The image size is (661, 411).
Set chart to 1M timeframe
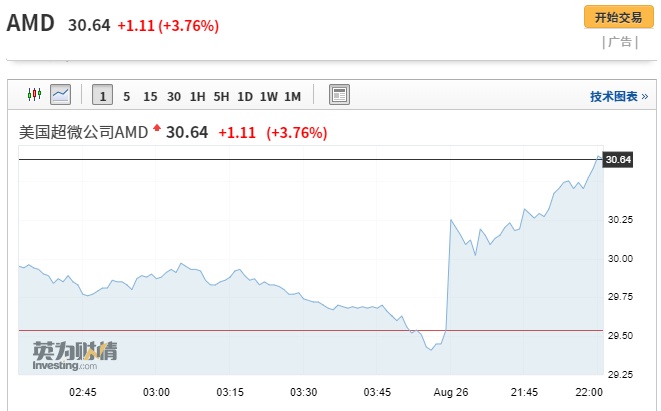[292, 96]
